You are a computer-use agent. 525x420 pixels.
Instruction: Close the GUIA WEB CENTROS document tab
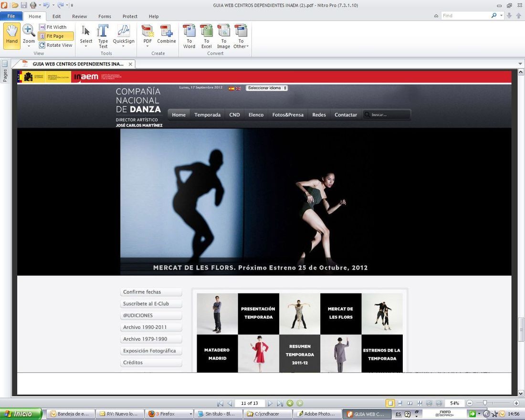coord(130,64)
